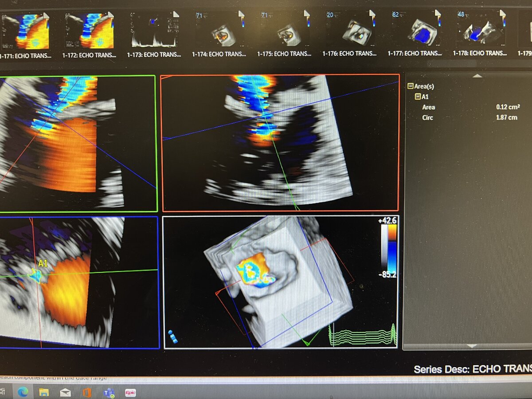Screen dimensions: 532x399
Task: Open the Epic application icon
Action: (130, 392)
